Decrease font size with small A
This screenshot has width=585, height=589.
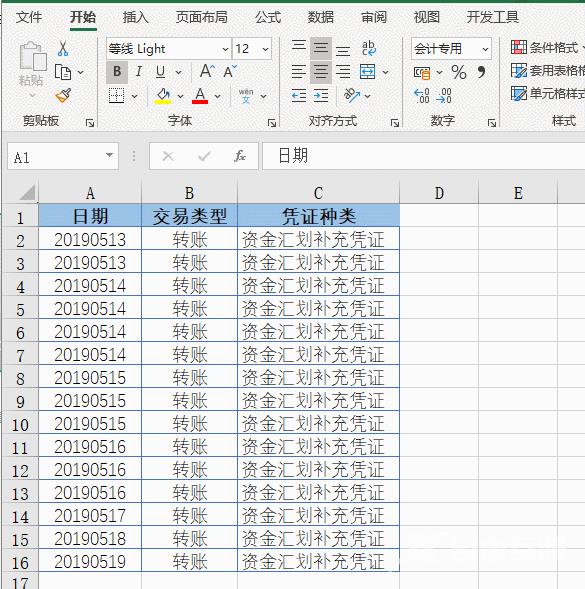(230, 71)
